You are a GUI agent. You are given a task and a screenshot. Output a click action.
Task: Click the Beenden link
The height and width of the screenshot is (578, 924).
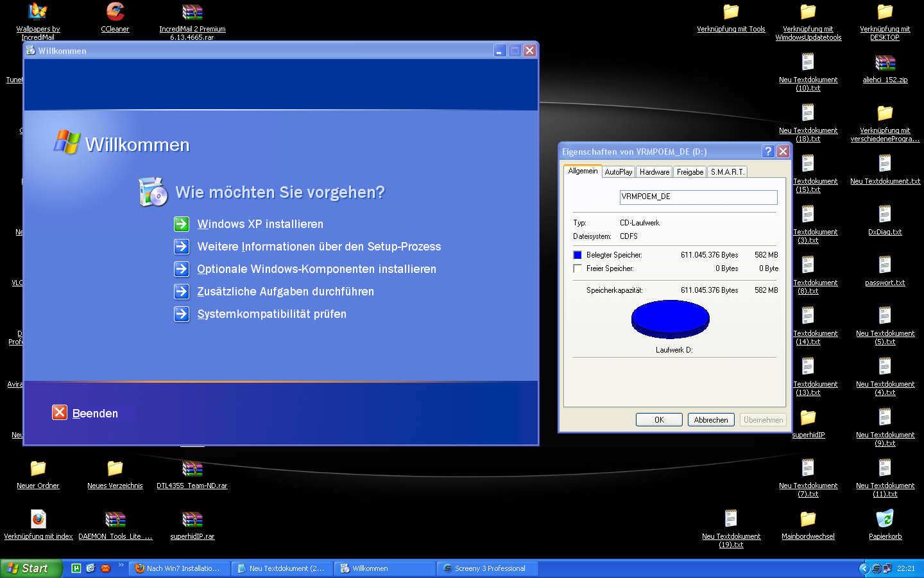pos(95,414)
